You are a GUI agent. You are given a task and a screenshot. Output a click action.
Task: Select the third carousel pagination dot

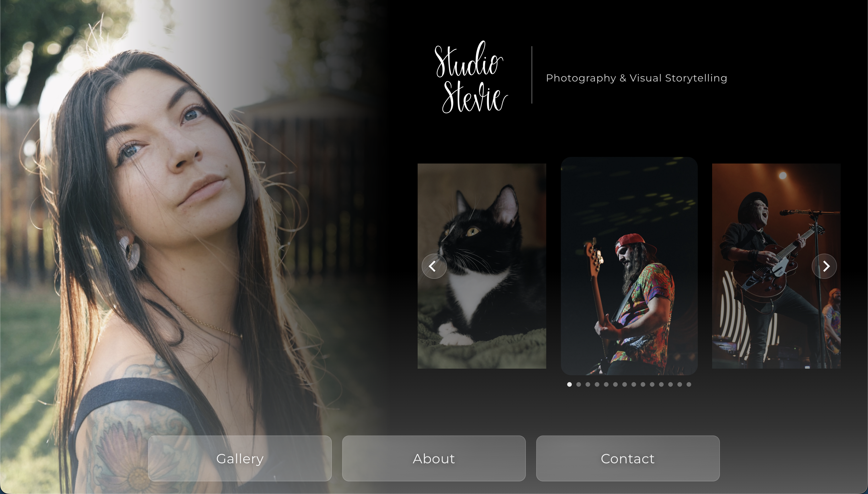pyautogui.click(x=588, y=384)
